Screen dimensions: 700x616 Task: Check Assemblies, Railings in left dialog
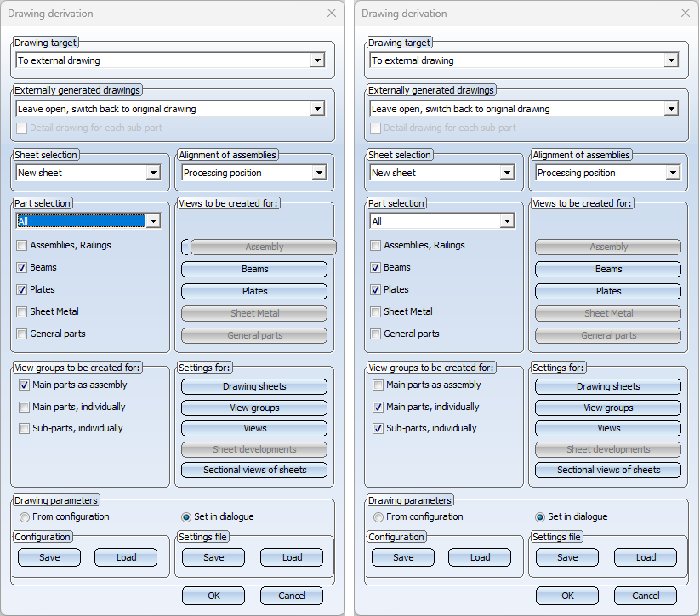[21, 245]
